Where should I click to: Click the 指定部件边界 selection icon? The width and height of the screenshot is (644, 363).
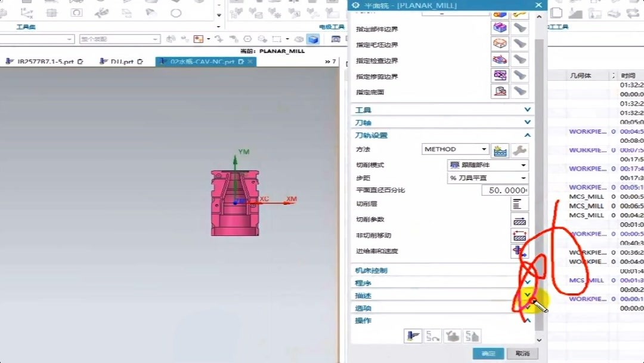coord(500,27)
